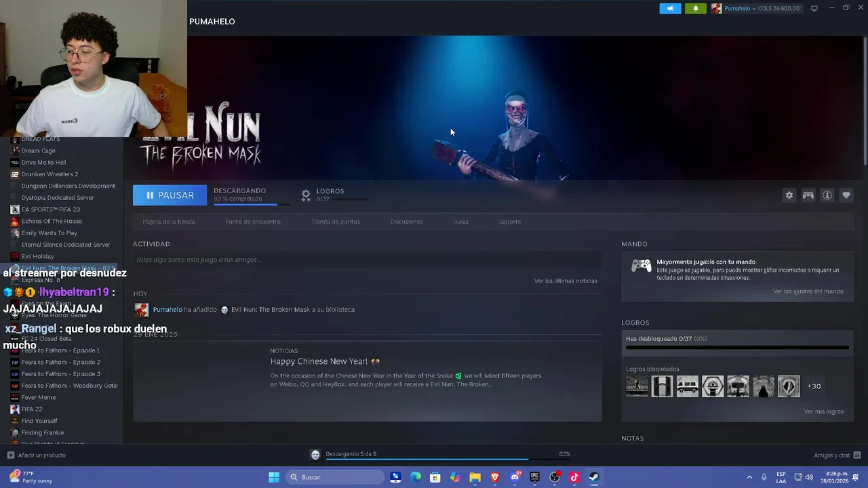Click the download queue game icon

tap(315, 454)
